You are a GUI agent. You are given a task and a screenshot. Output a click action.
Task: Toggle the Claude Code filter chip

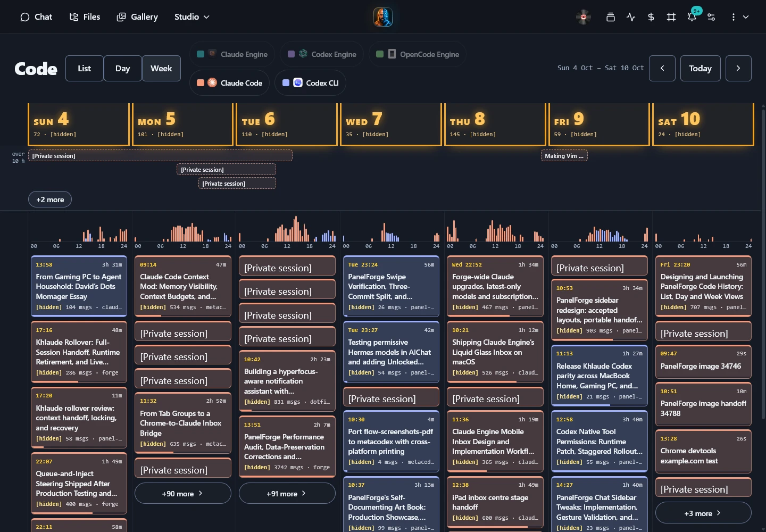[229, 82]
